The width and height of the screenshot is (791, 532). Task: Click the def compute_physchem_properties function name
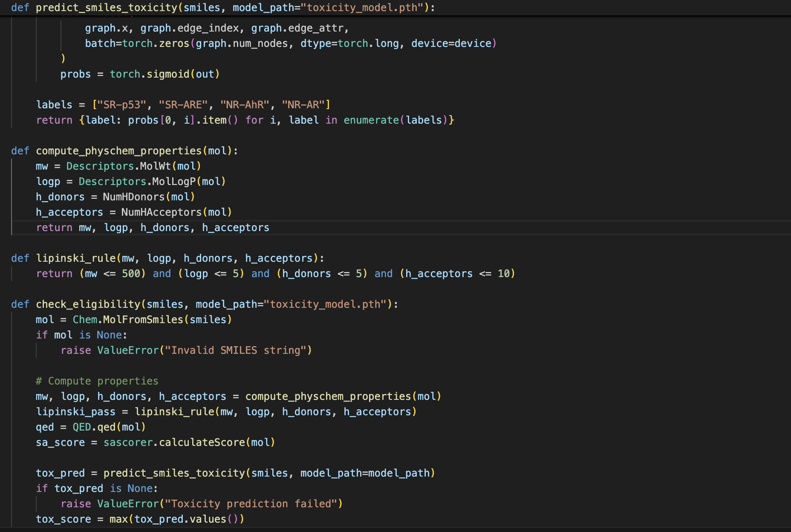118,151
